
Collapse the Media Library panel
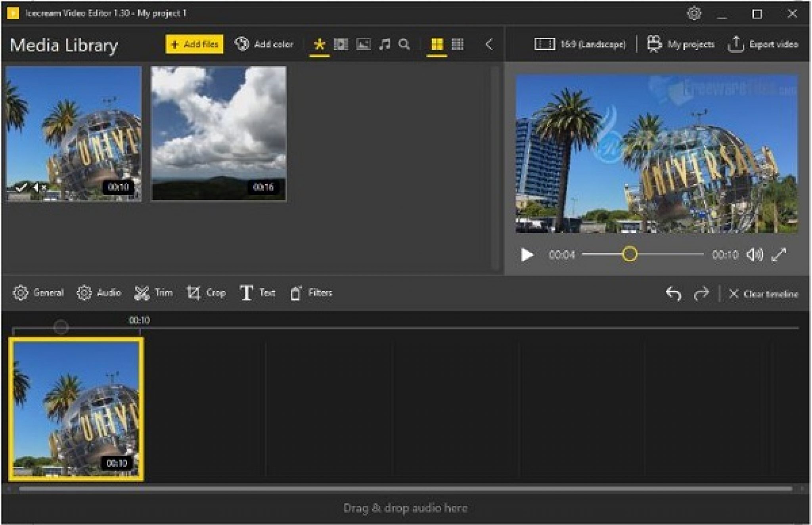(489, 44)
